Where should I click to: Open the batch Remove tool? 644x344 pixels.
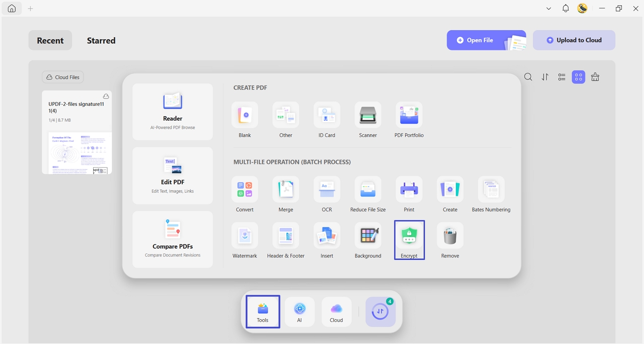pyautogui.click(x=450, y=236)
